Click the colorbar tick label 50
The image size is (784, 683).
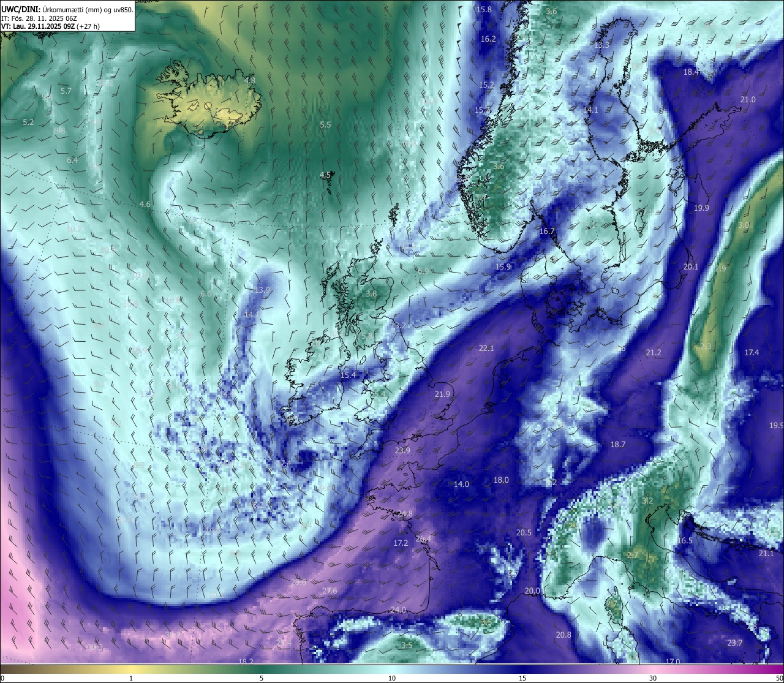click(779, 677)
